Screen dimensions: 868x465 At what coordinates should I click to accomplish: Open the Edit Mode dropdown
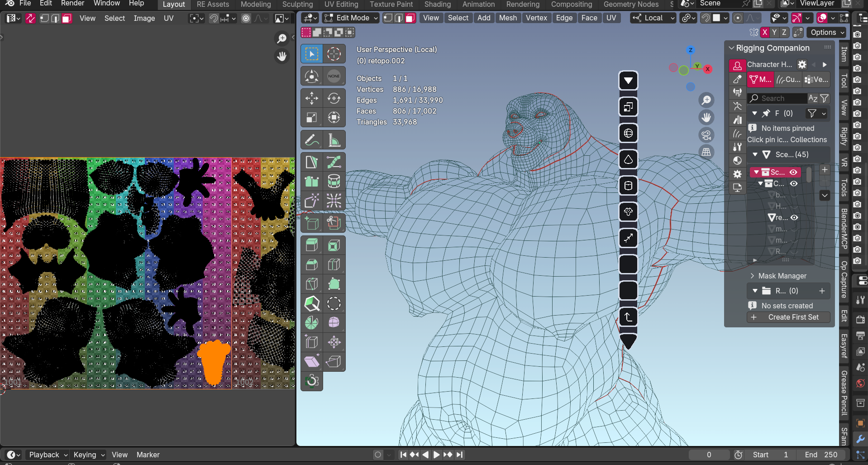point(351,18)
